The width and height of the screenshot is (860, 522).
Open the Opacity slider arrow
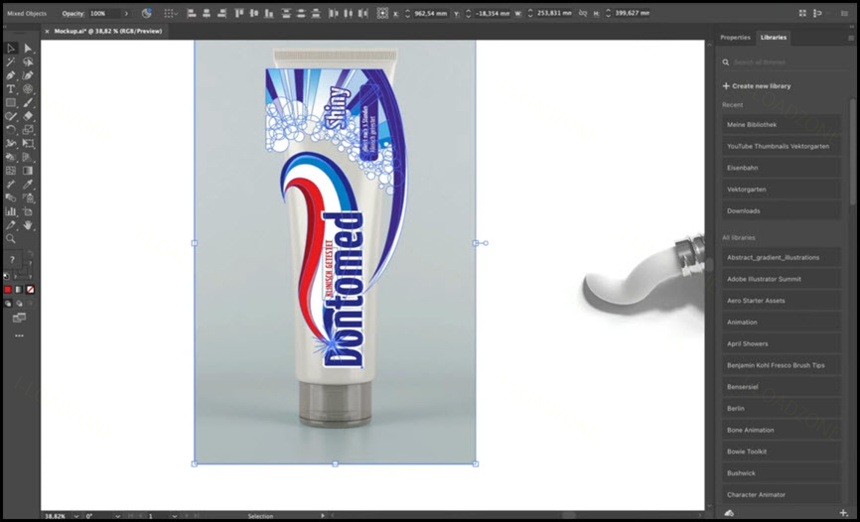click(127, 13)
